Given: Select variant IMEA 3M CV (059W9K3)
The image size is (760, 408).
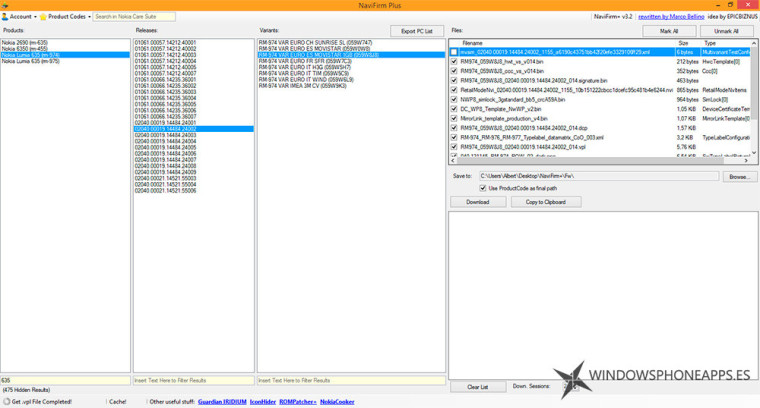Looking at the screenshot, I should coord(351,86).
